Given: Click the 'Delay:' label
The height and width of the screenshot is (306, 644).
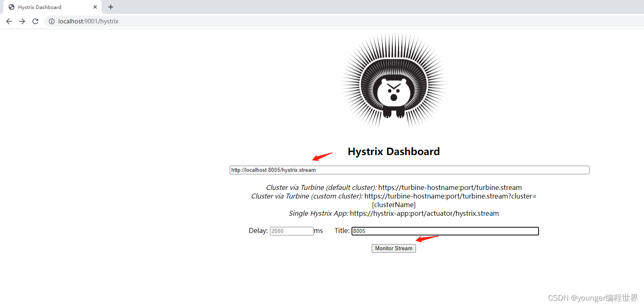Looking at the screenshot, I should pos(258,231).
